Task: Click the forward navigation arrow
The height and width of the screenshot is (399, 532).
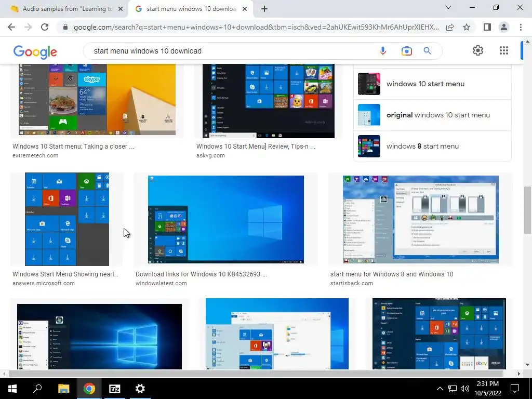Action: [x=28, y=27]
